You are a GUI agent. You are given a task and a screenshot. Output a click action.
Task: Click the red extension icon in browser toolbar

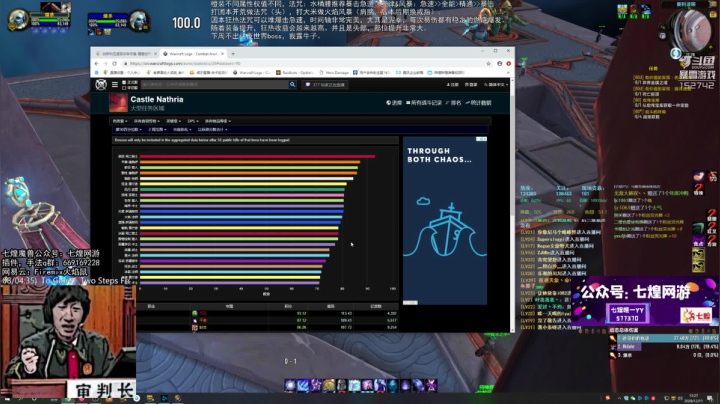pos(508,63)
